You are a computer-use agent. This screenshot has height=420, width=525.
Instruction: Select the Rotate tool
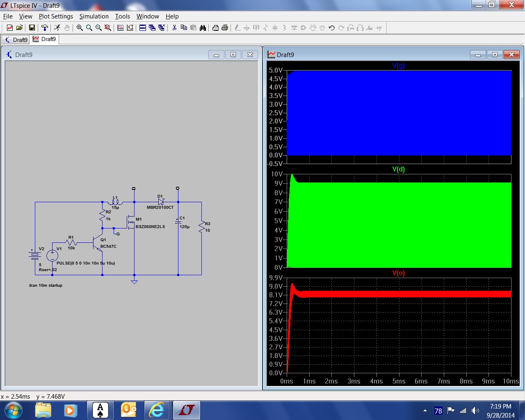(x=351, y=28)
